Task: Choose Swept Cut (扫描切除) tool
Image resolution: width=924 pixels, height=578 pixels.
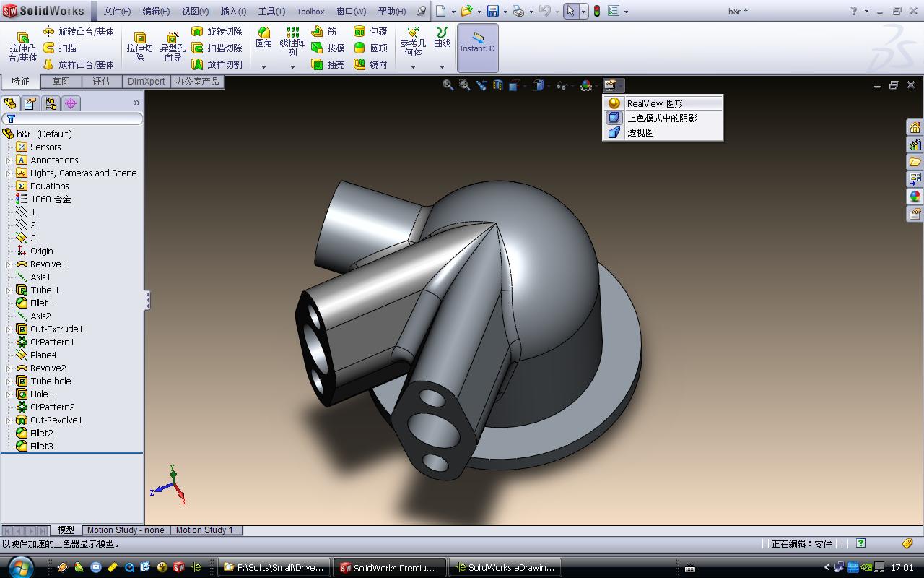Action: [x=217, y=48]
